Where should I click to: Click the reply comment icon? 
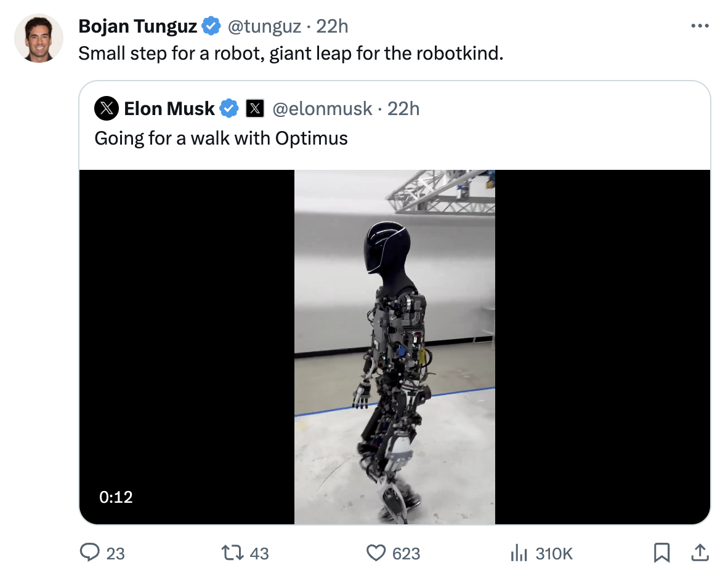pyautogui.click(x=90, y=553)
